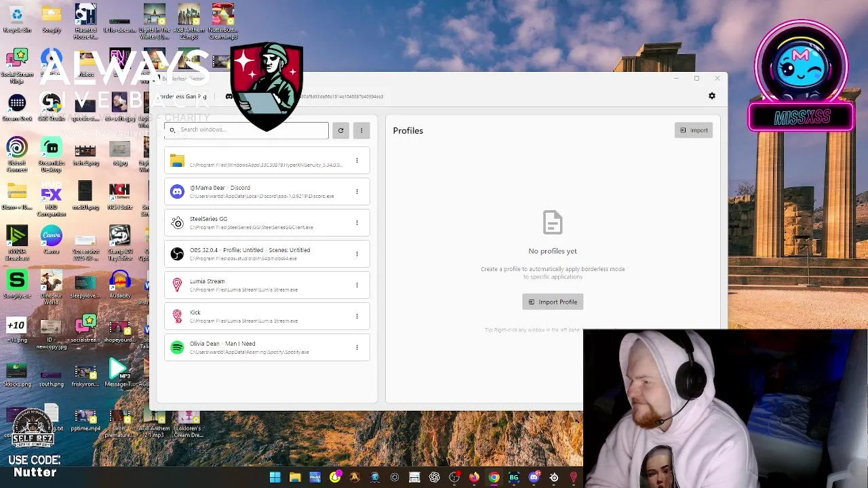This screenshot has width=868, height=488.
Task: Select the Songify folder on desktop
Action: pyautogui.click(x=51, y=19)
